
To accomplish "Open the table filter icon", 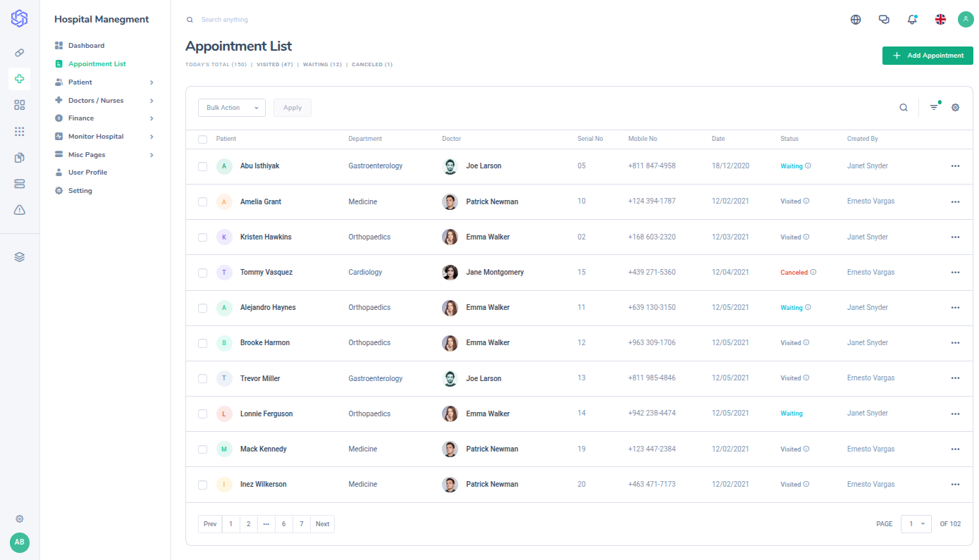I will 934,108.
